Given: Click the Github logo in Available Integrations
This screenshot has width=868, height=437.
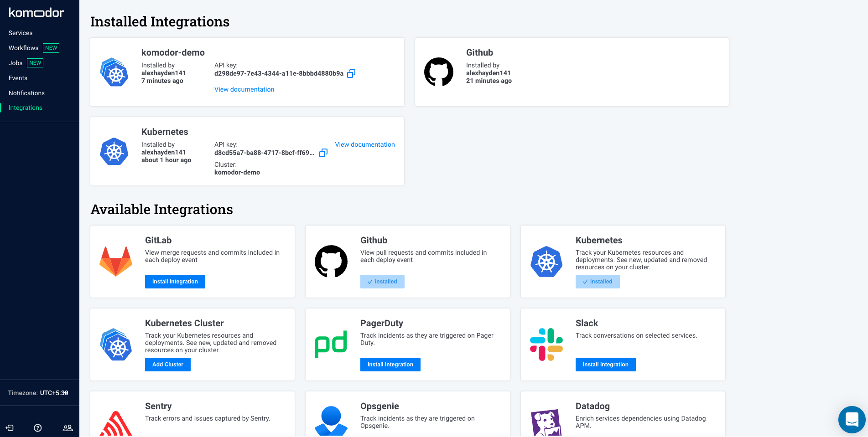Looking at the screenshot, I should [x=331, y=261].
